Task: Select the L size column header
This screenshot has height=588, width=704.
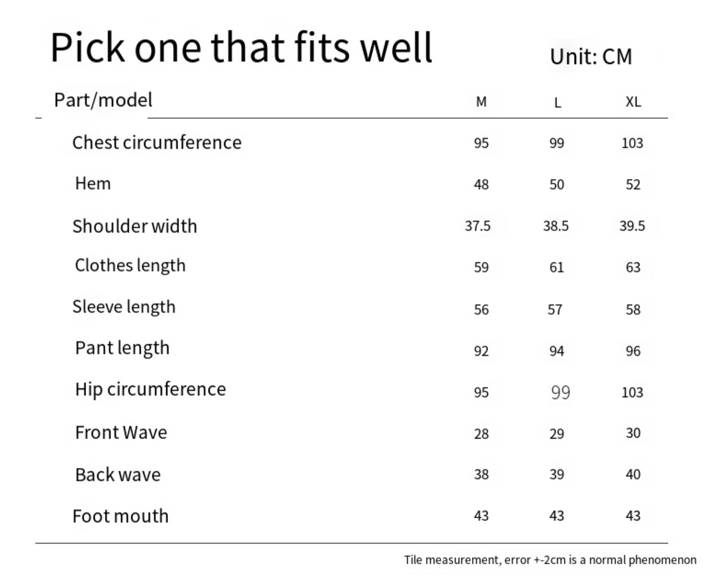Action: pyautogui.click(x=557, y=103)
